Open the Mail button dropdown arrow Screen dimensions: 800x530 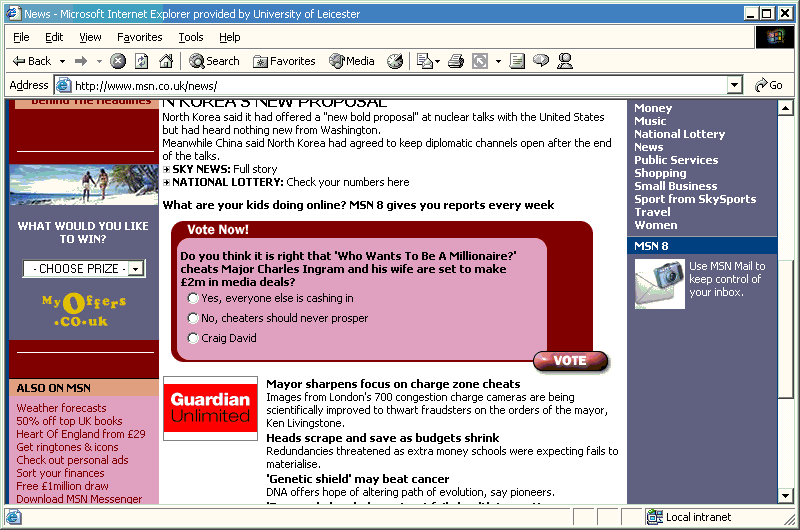click(x=437, y=62)
